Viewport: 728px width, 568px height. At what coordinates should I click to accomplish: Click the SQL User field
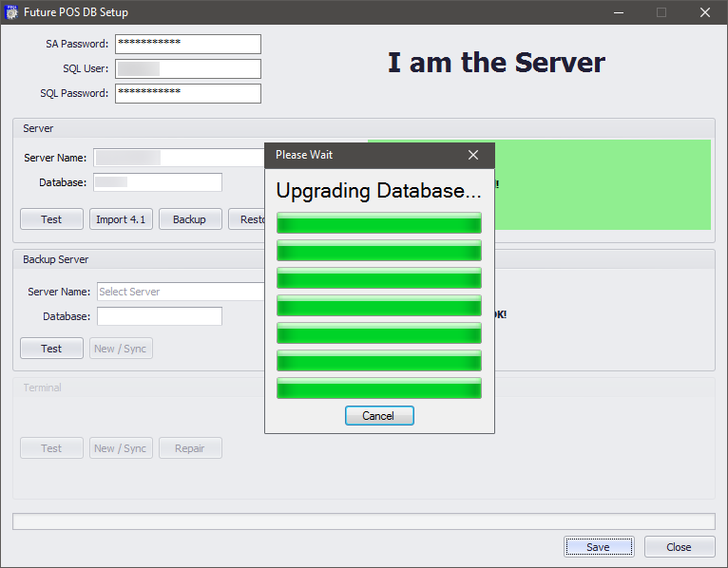click(188, 68)
